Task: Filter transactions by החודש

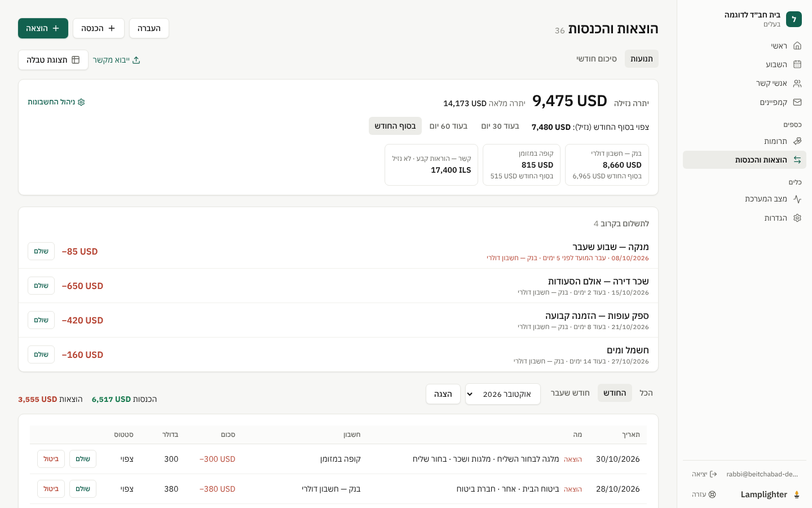Action: (x=615, y=393)
